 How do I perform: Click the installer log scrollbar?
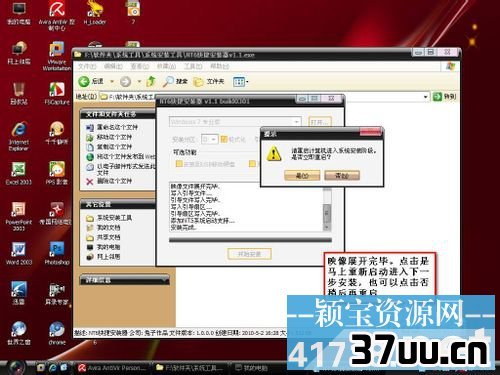click(x=327, y=209)
